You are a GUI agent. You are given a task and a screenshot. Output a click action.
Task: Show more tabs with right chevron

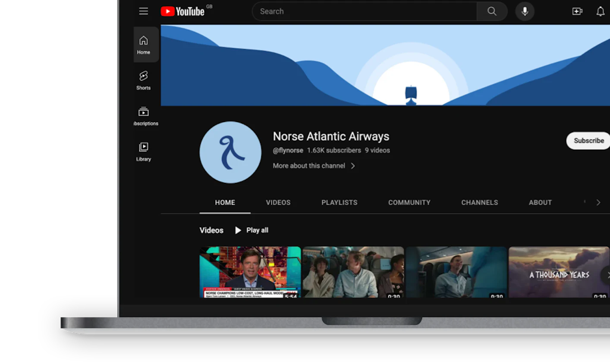coord(598,202)
